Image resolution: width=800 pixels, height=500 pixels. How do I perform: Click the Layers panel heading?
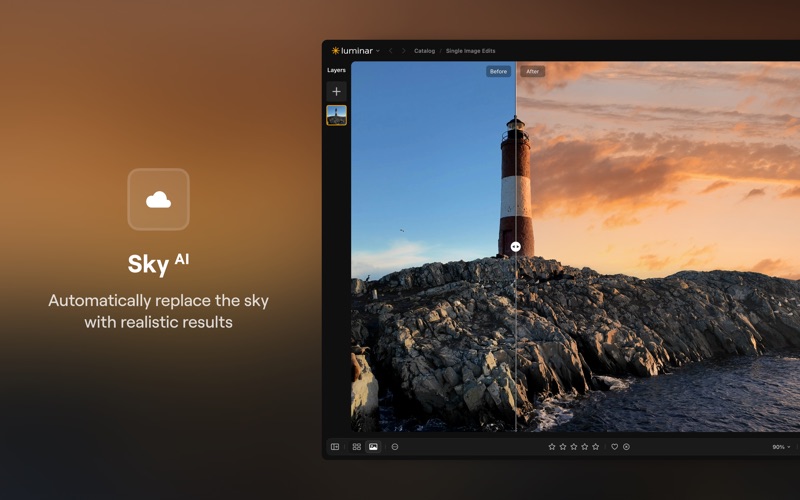pyautogui.click(x=336, y=70)
